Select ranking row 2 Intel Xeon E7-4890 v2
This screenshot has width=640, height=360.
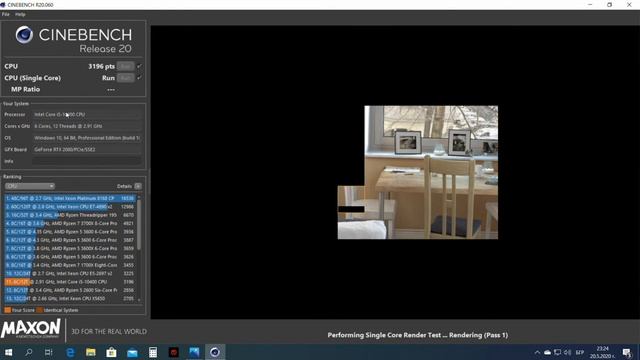pyautogui.click(x=70, y=207)
